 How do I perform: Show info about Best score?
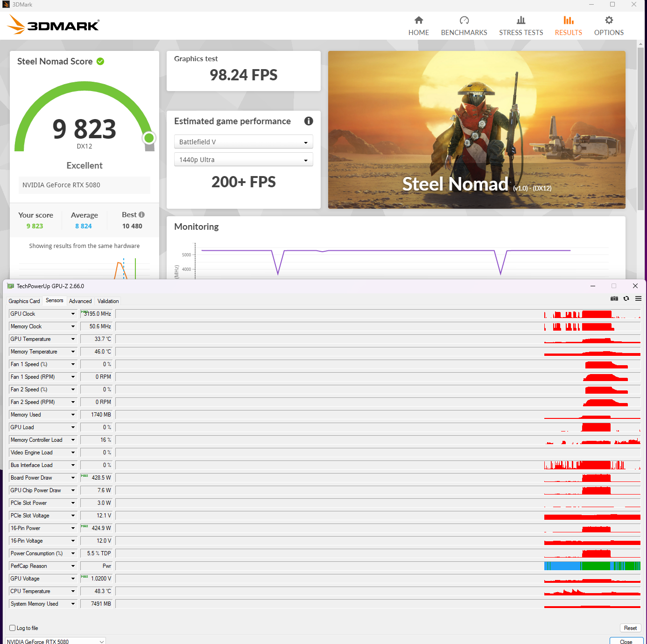[x=141, y=215]
